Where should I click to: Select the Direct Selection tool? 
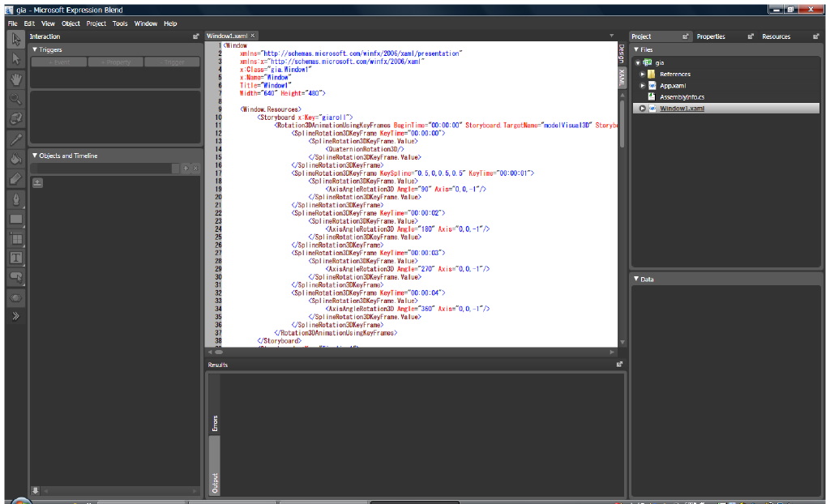click(16, 59)
